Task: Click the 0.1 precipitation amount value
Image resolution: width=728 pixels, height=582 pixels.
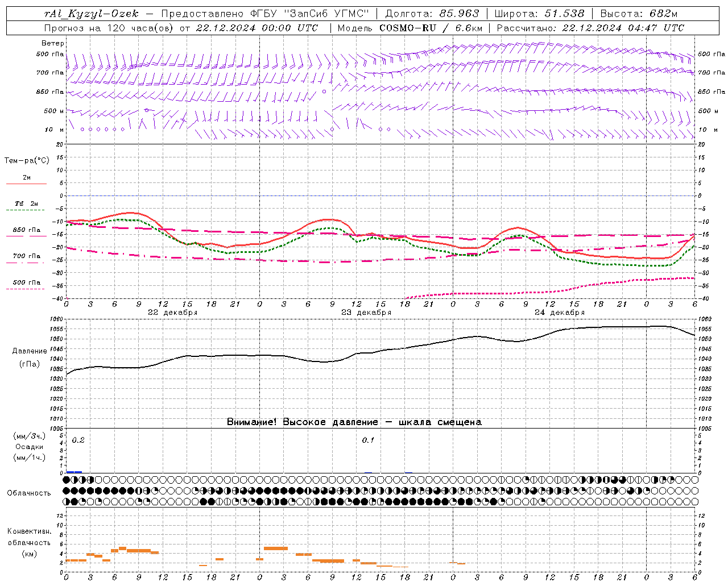Action: coord(369,440)
